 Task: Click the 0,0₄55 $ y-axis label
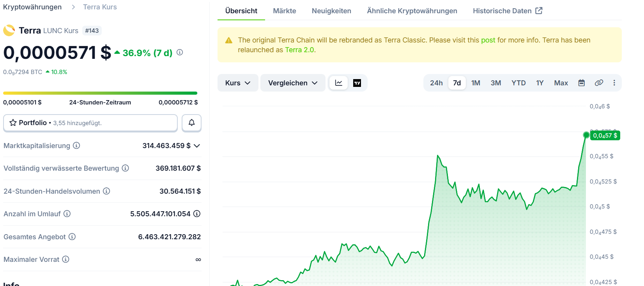602,156
